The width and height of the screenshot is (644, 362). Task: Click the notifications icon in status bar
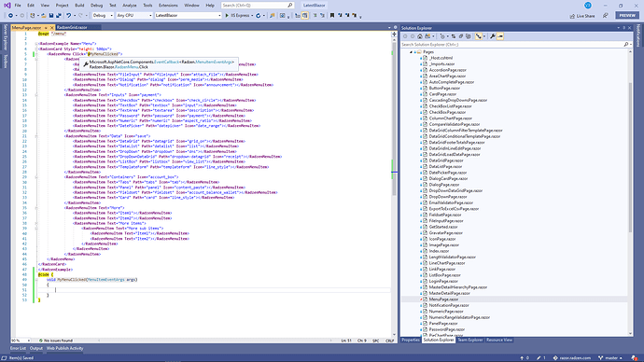click(635, 358)
